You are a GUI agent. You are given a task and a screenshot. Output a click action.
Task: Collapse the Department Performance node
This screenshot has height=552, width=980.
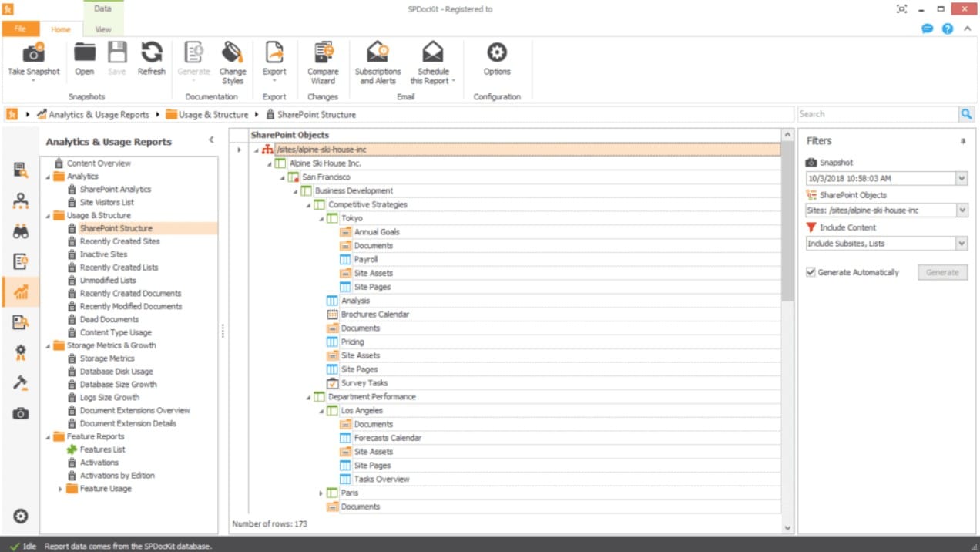[x=308, y=398]
